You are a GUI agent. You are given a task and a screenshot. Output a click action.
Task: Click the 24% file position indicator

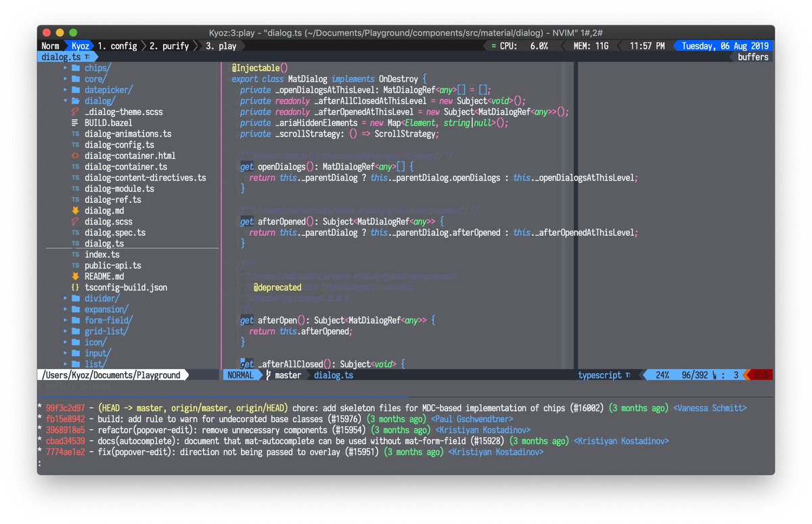(x=662, y=375)
